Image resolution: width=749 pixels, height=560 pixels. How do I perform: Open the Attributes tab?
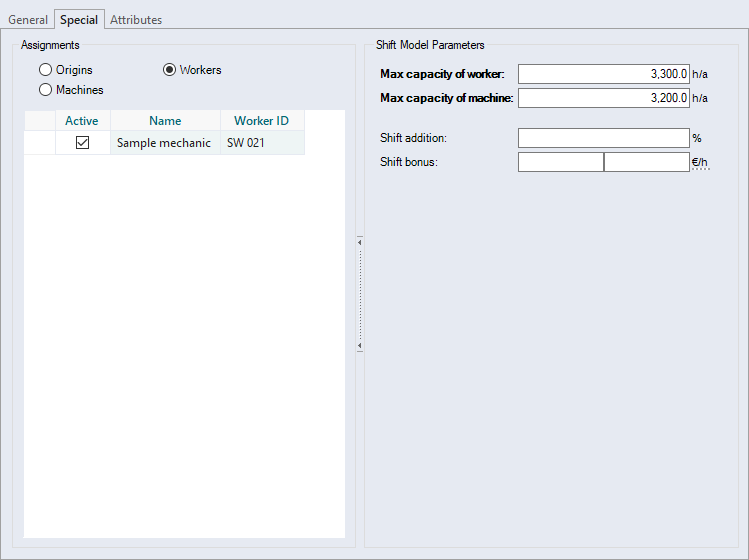136,20
